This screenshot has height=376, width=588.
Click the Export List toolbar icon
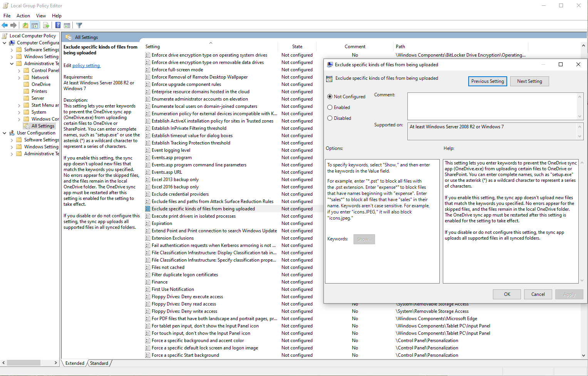(x=46, y=25)
